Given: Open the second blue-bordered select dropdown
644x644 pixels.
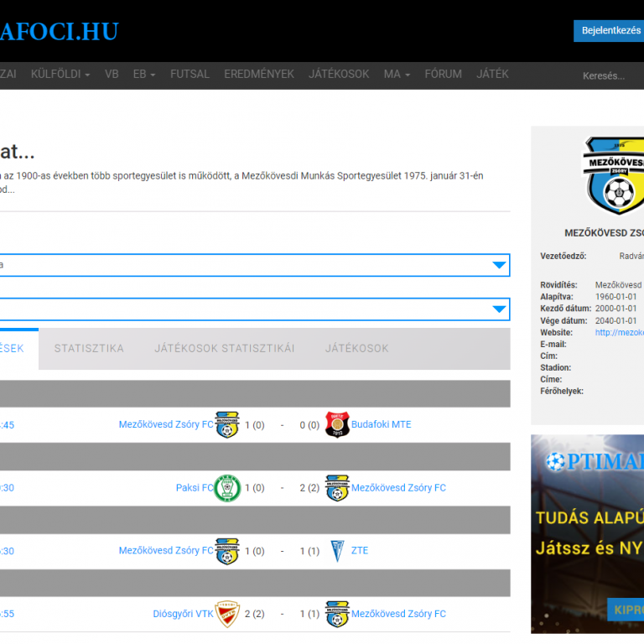Looking at the screenshot, I should 252,309.
